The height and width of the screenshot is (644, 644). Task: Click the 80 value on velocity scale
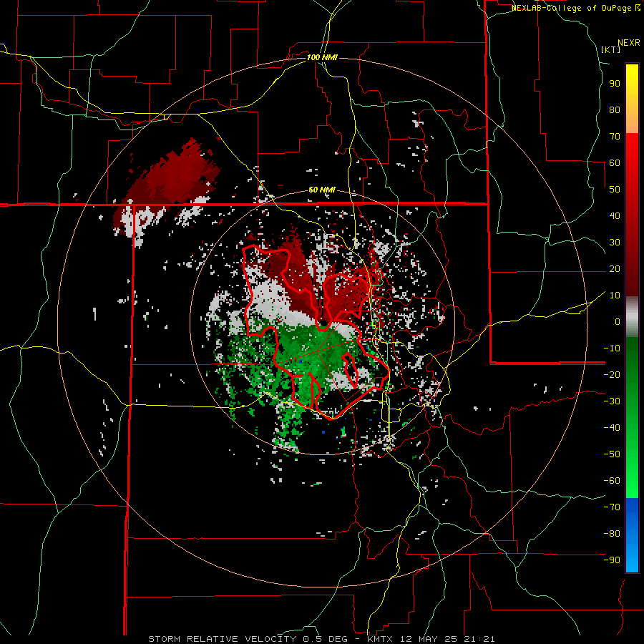[615, 109]
